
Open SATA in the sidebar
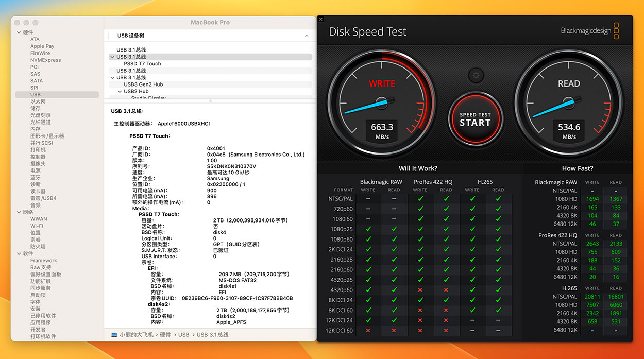(x=36, y=81)
